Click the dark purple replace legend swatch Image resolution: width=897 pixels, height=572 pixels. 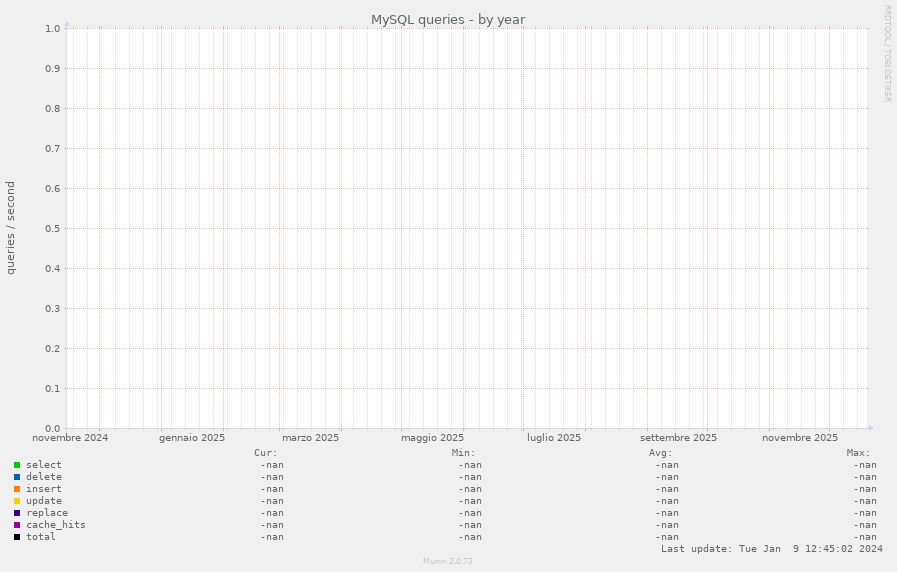(17, 513)
